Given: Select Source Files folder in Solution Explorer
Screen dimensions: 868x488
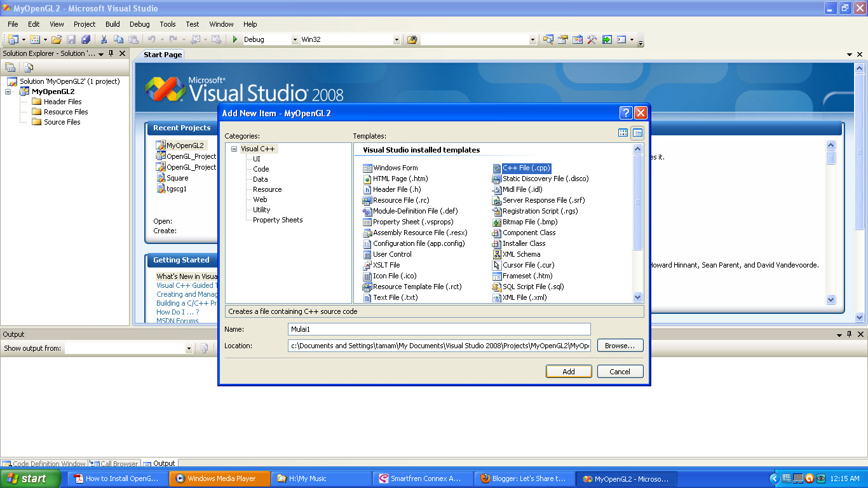Looking at the screenshot, I should click(62, 122).
